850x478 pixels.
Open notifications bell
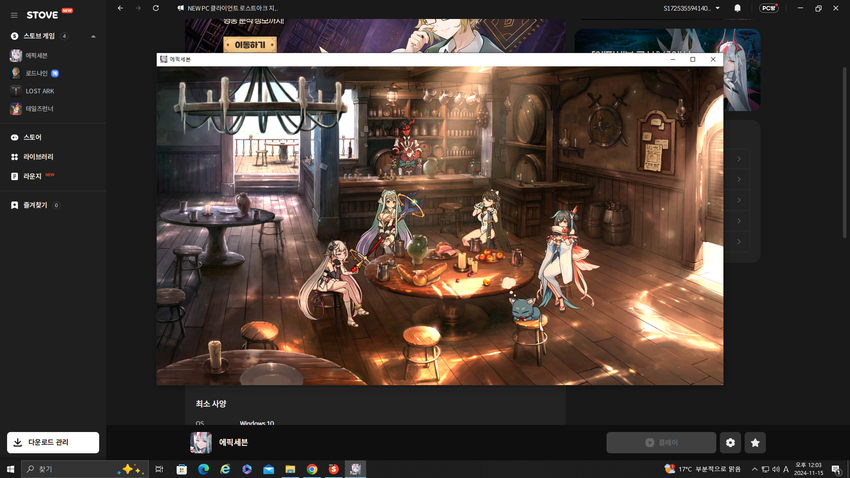(x=737, y=8)
